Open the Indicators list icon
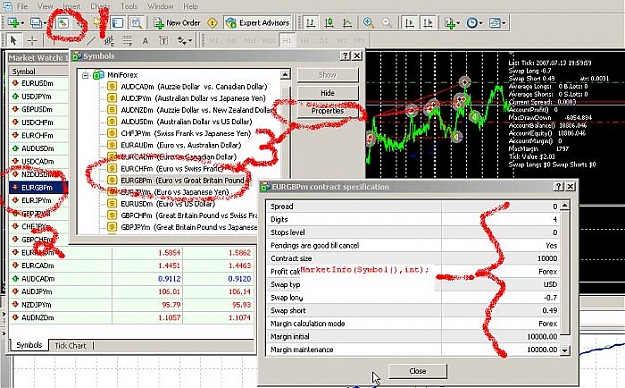 click(x=450, y=23)
